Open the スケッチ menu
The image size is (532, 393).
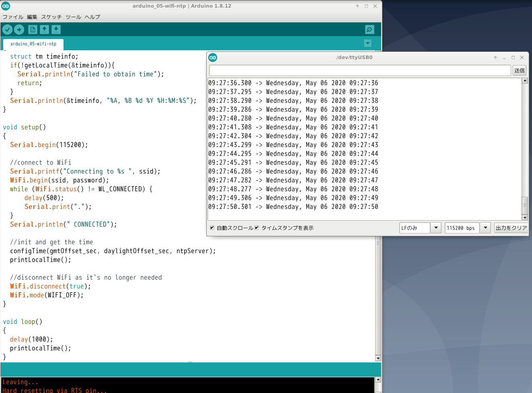51,17
